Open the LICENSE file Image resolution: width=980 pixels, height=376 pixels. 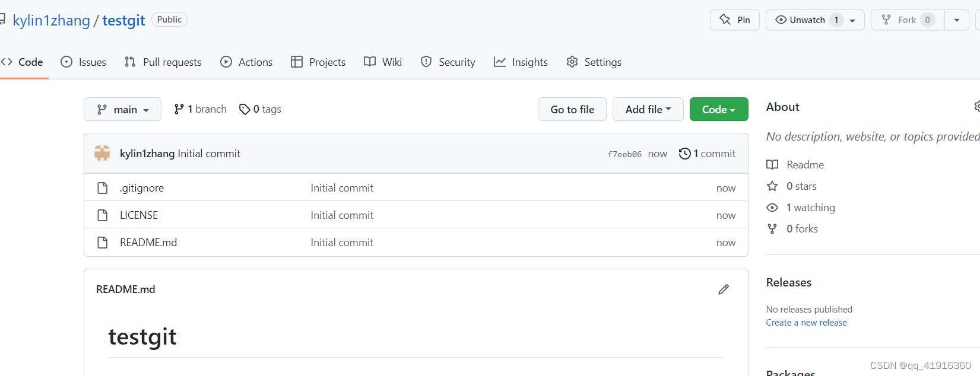139,215
